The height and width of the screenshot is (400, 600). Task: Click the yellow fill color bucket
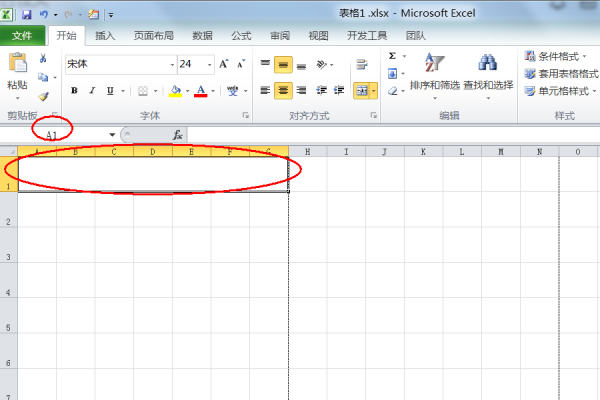(175, 90)
